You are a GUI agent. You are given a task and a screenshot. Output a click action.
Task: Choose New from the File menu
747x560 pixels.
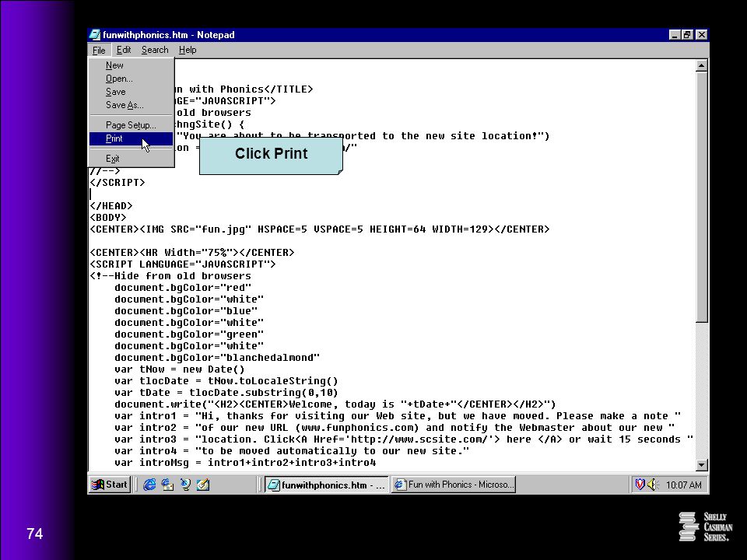[x=131, y=65]
